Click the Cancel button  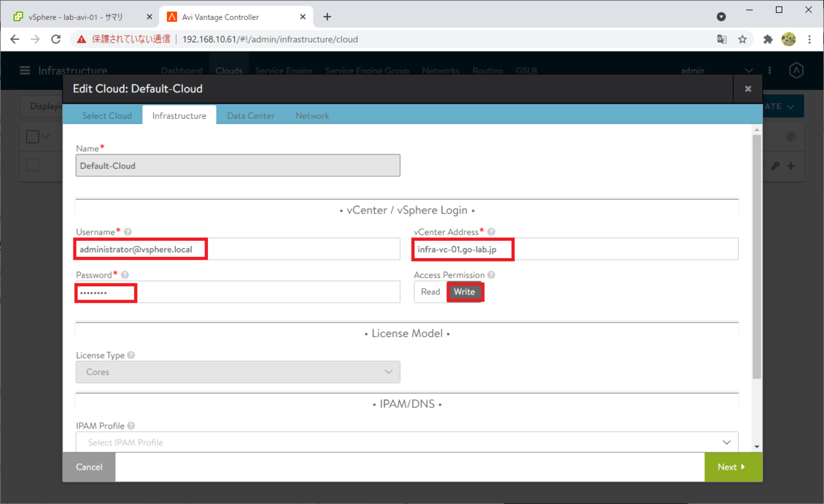pos(89,467)
